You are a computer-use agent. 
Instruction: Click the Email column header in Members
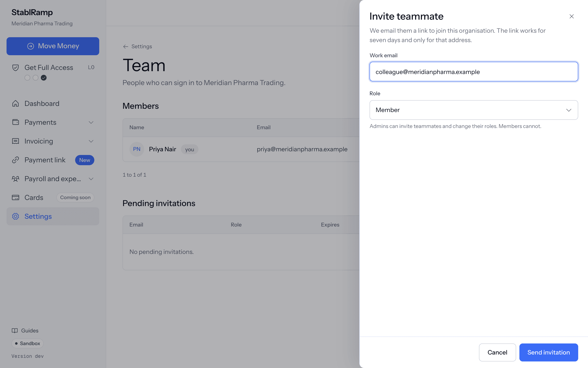264,128
